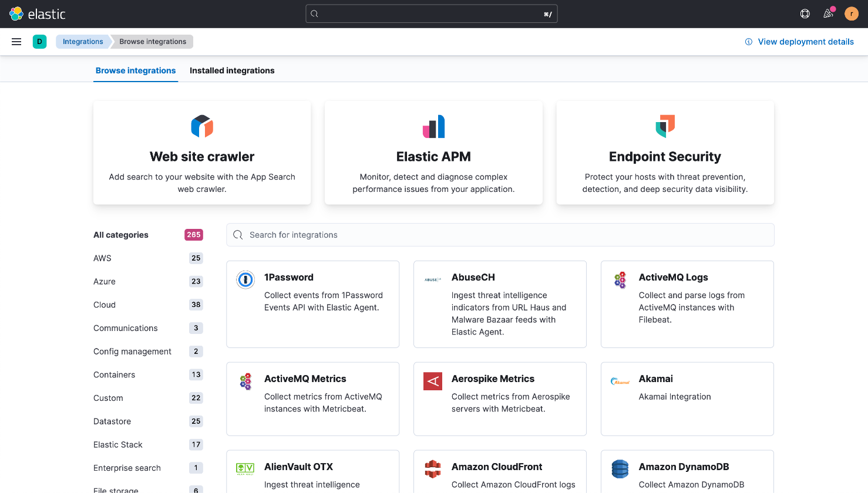Open the Endpoint Security card title

pos(665,157)
